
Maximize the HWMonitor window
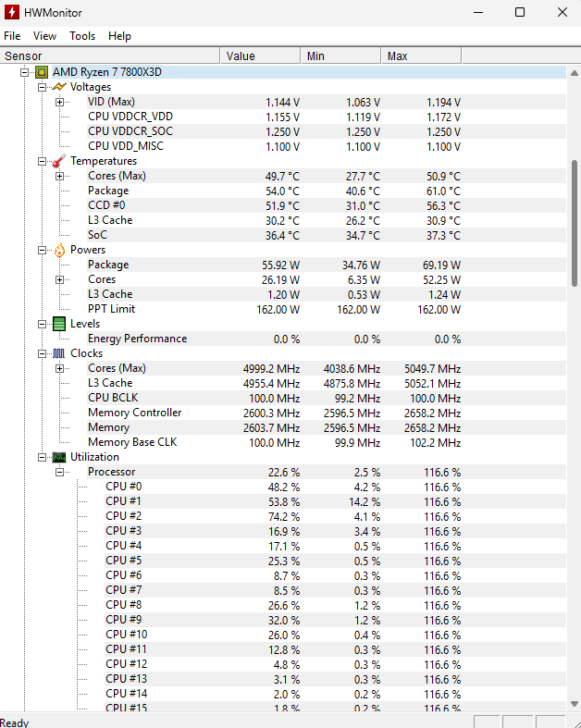point(520,12)
